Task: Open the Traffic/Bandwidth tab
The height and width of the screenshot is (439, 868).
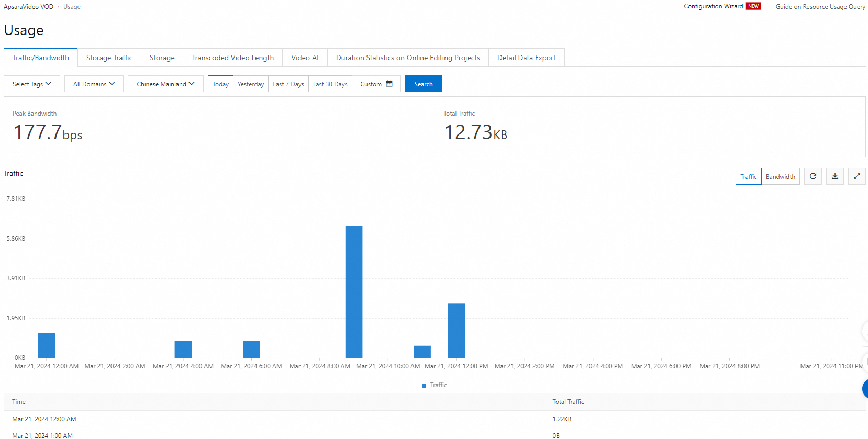Action: pos(41,58)
